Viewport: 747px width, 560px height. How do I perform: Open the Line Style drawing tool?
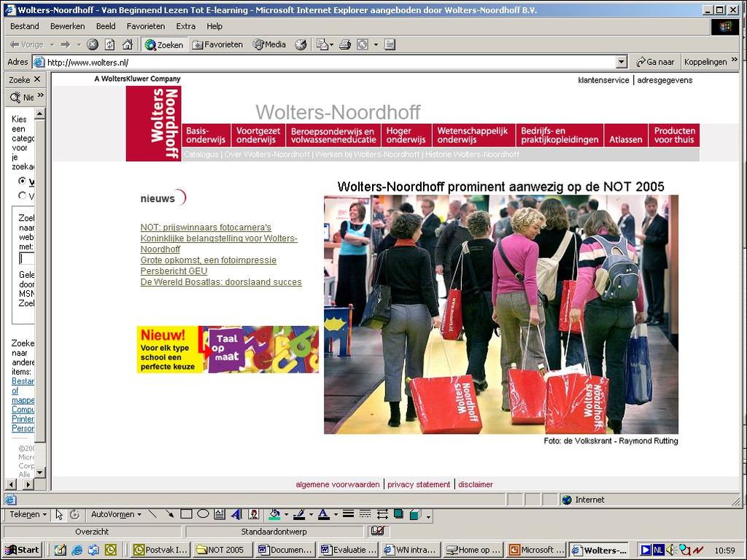[x=348, y=514]
